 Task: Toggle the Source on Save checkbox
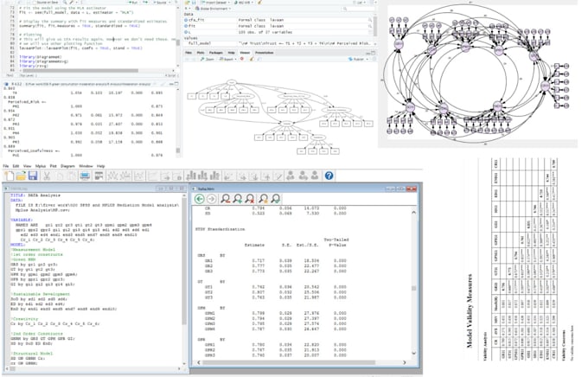(x=35, y=3)
